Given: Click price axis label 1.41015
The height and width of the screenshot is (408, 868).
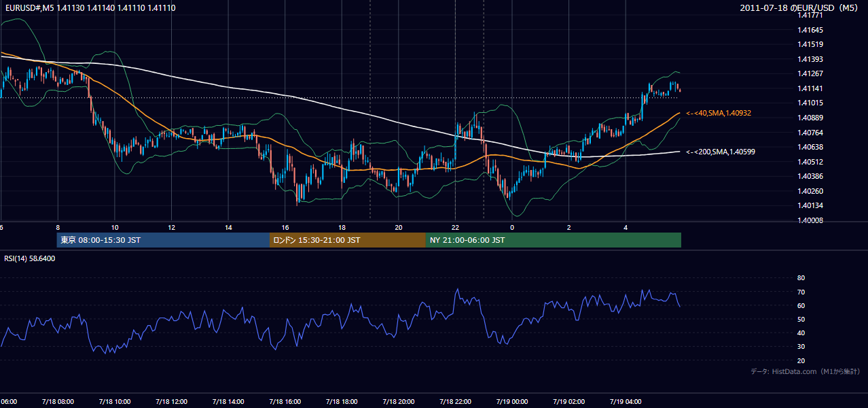Looking at the screenshot, I should (811, 103).
